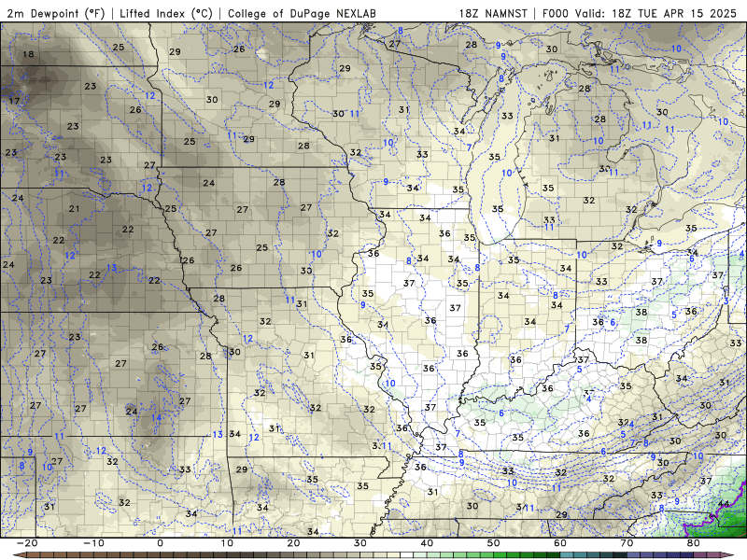Click the black '21' dewpoint value on map
The height and width of the screenshot is (560, 747).
[75, 208]
